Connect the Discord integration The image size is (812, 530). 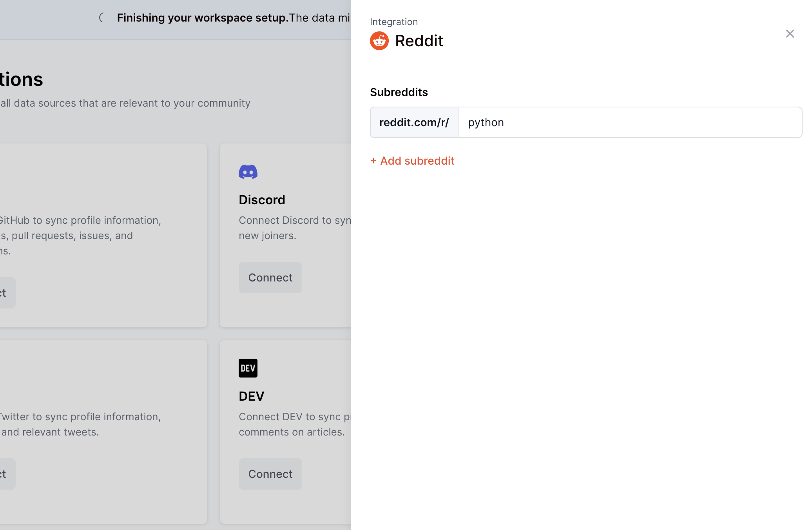coord(270,278)
